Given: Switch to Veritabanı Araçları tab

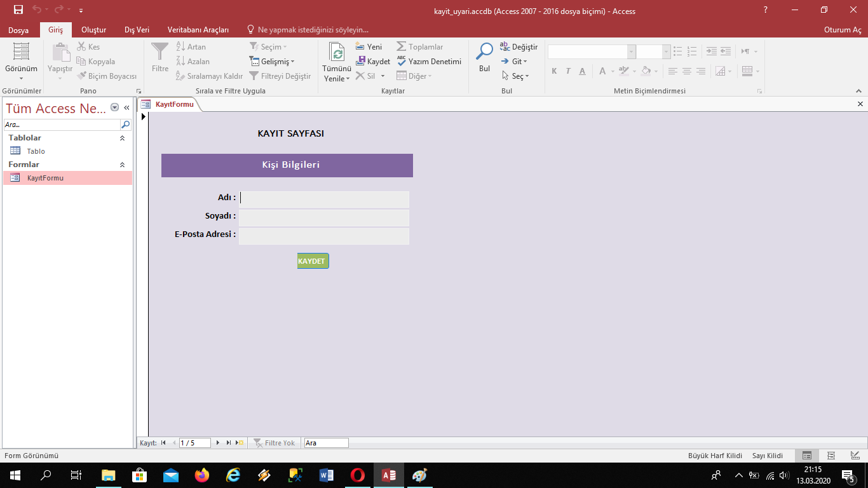Looking at the screenshot, I should click(x=198, y=30).
